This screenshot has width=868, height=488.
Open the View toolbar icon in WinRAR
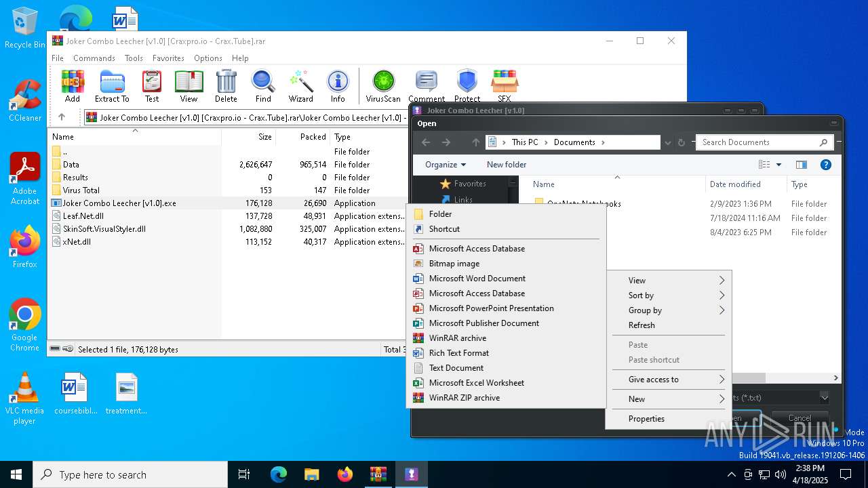(x=189, y=86)
